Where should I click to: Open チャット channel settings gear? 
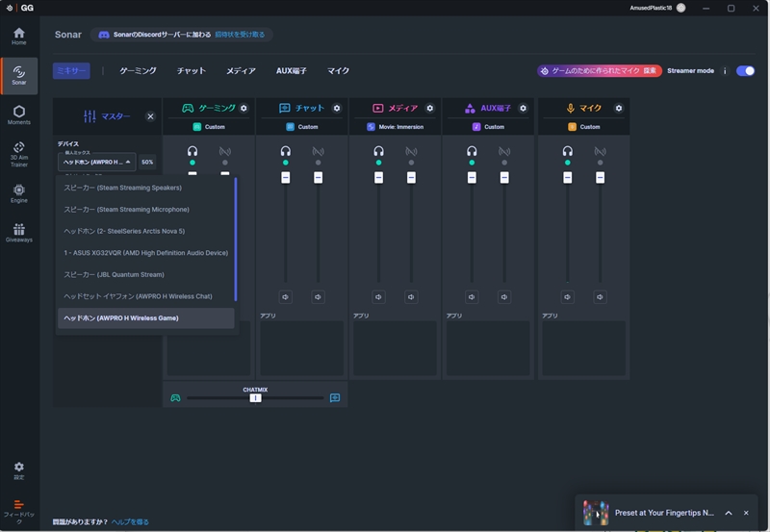click(337, 108)
